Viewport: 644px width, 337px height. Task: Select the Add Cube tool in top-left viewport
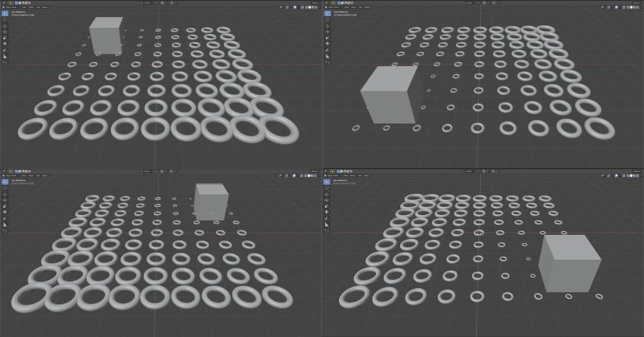pyautogui.click(x=5, y=63)
